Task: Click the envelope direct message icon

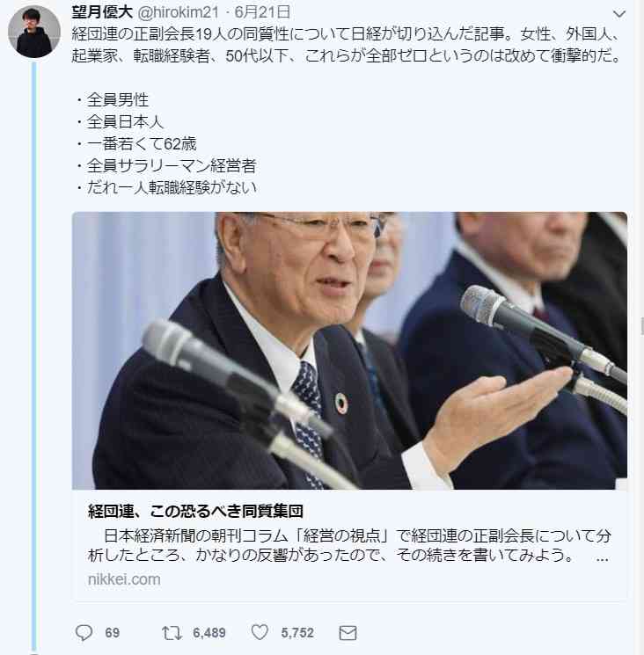Action: coord(348,633)
